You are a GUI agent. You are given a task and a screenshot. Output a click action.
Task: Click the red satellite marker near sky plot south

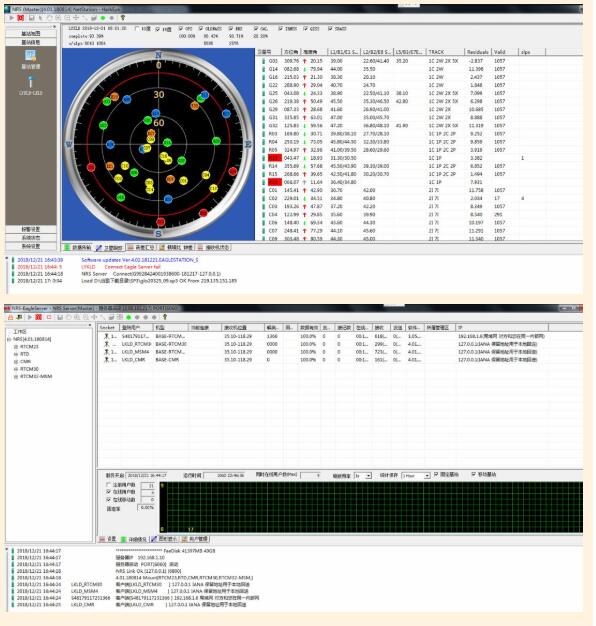160,222
